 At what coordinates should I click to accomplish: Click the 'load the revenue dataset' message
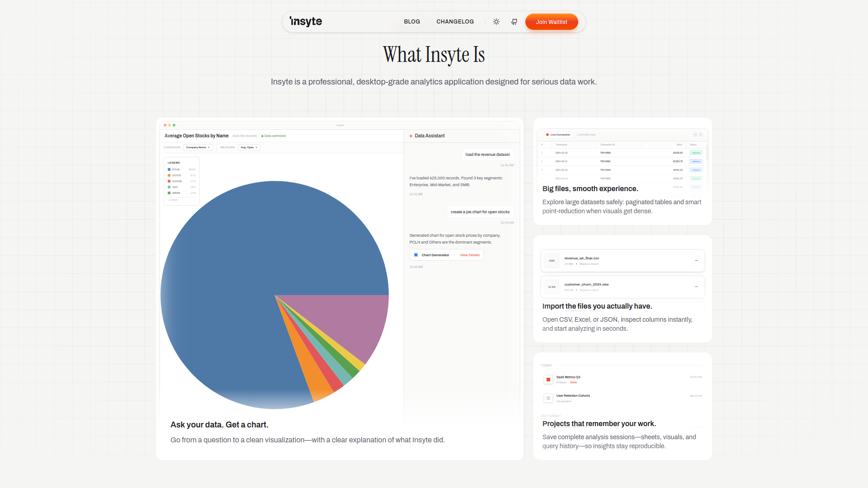click(x=487, y=155)
